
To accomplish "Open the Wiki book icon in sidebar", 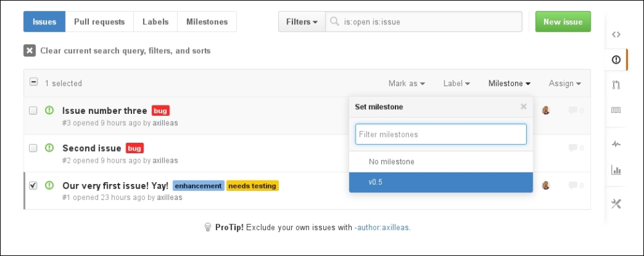I will pos(616,111).
